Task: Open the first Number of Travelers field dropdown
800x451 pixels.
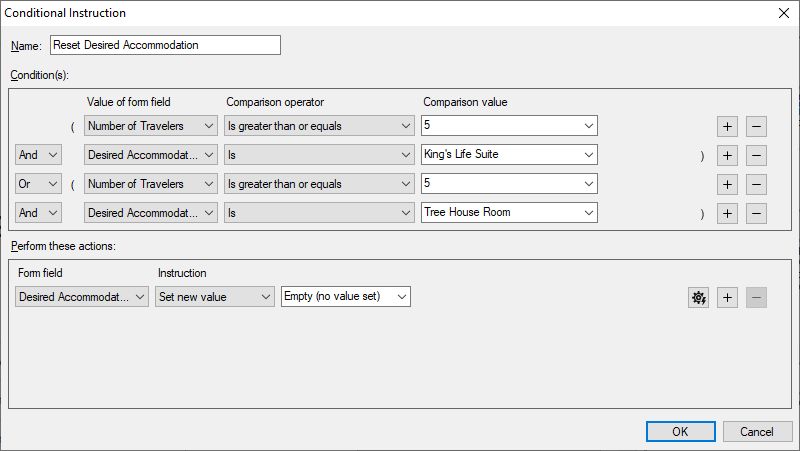Action: tap(150, 126)
